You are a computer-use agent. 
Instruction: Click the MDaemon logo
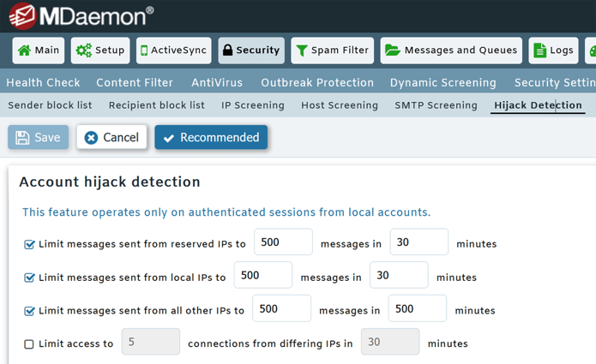point(81,16)
